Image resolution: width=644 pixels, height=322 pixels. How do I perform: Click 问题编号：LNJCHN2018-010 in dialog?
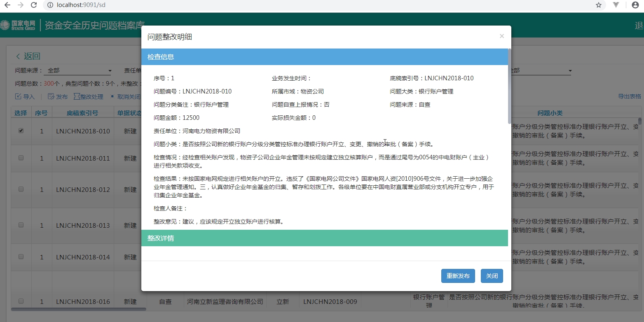tap(192, 91)
